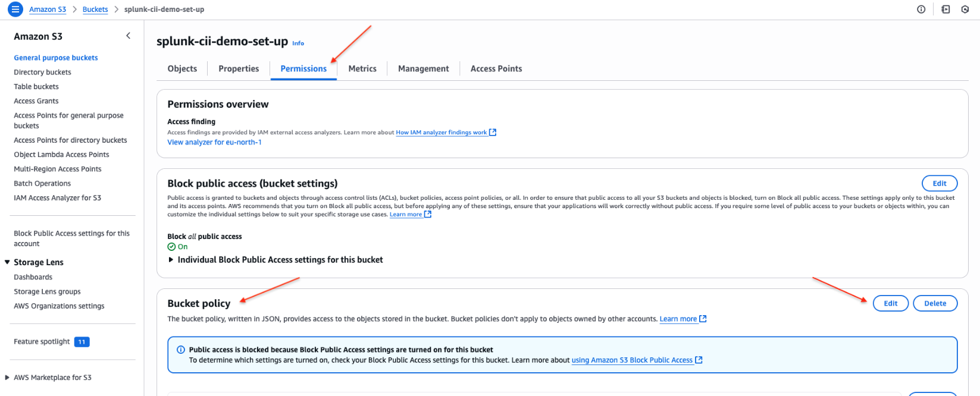Collapse the Storage Lens sidebar section
This screenshot has height=396, width=980.
tap(7, 262)
